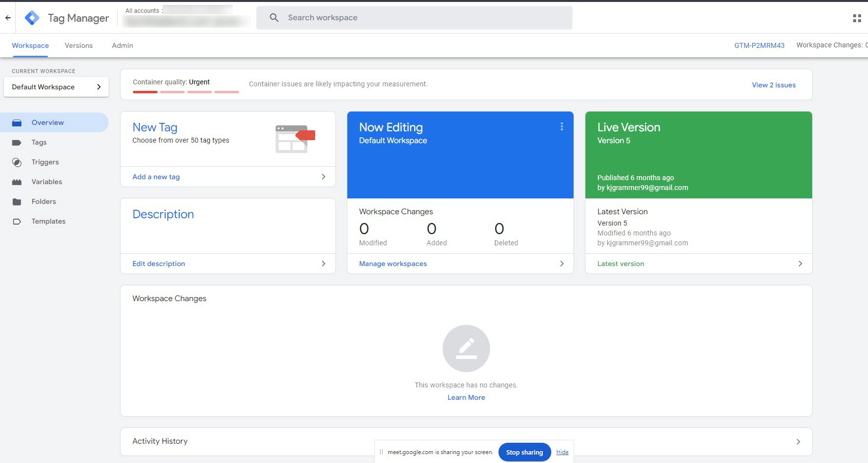Open the Variables panel

[47, 182]
